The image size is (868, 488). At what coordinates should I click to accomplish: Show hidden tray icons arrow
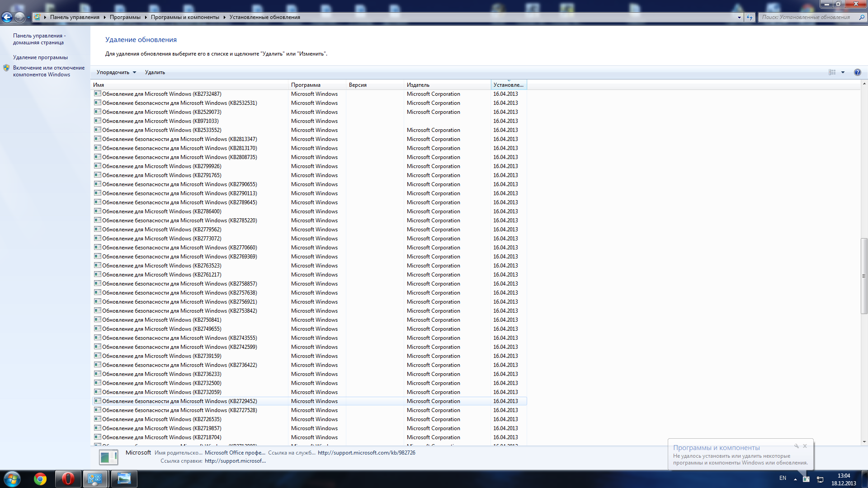[795, 479]
